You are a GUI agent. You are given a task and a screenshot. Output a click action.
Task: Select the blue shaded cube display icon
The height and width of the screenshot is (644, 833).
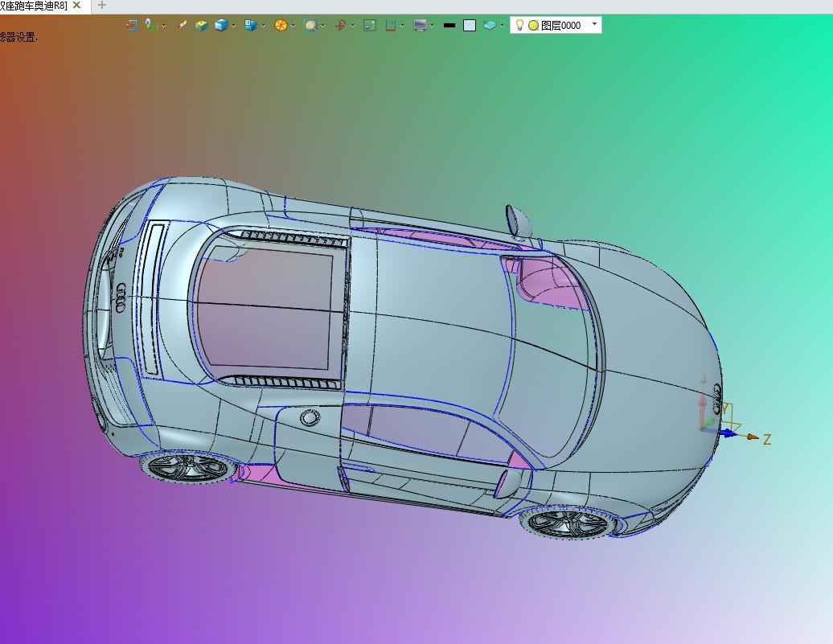tap(221, 25)
